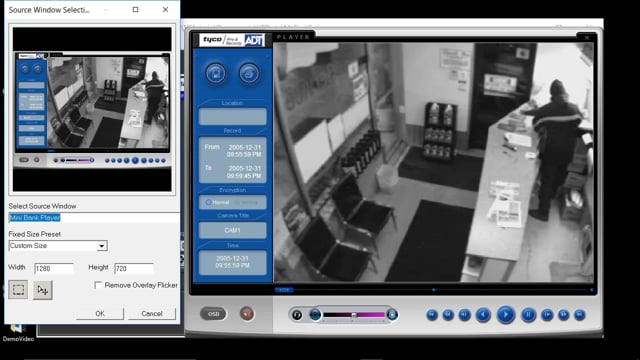The image size is (640, 360).
Task: Toggle the red speaker mute icon
Action: [x=247, y=314]
